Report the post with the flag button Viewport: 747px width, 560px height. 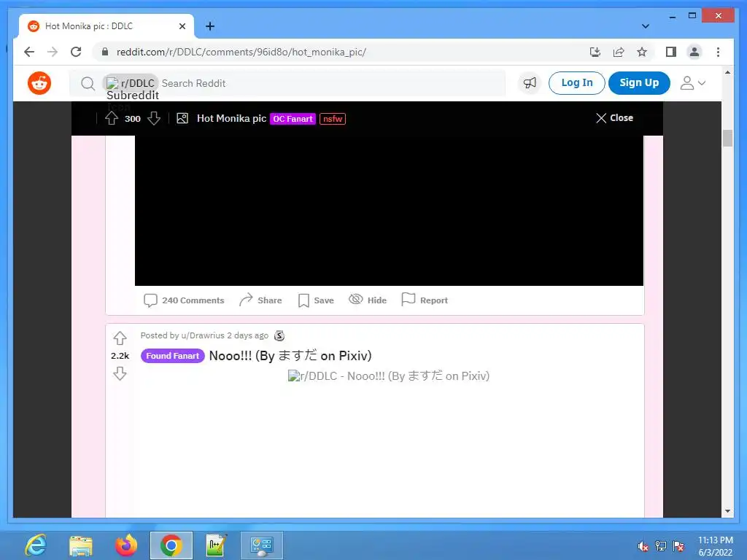click(x=425, y=300)
